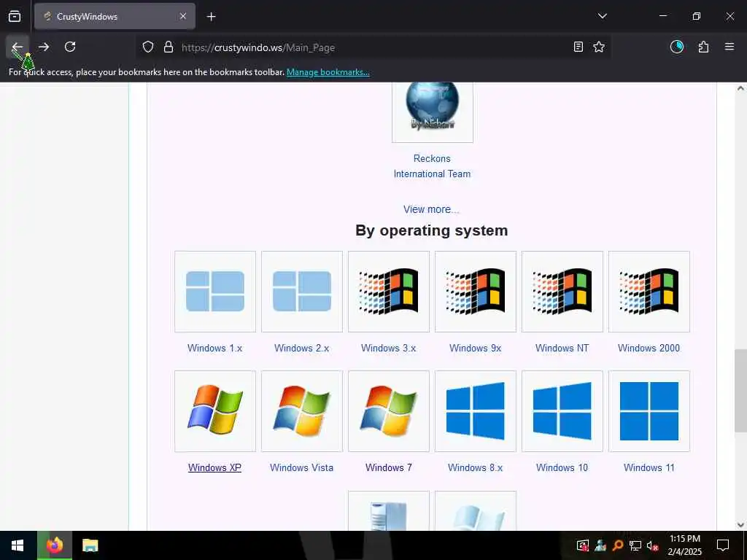Screen dimensions: 747x560
Task: Open the network tray icon
Action: (x=635, y=545)
